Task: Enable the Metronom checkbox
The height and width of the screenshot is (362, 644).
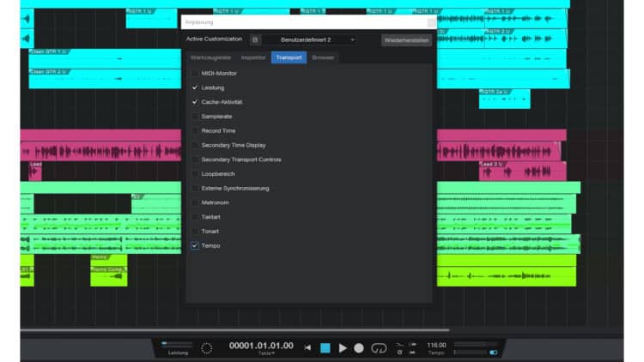Action: coord(195,202)
